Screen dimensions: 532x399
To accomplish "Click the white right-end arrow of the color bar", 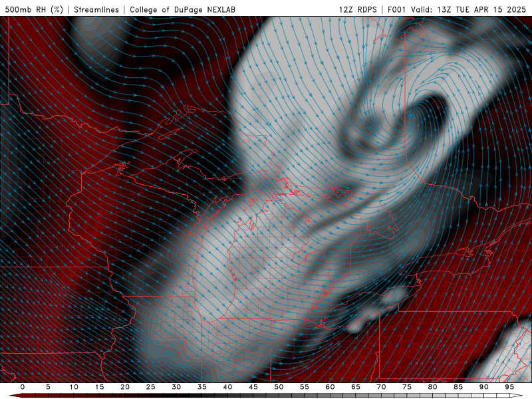I will coord(517,396).
